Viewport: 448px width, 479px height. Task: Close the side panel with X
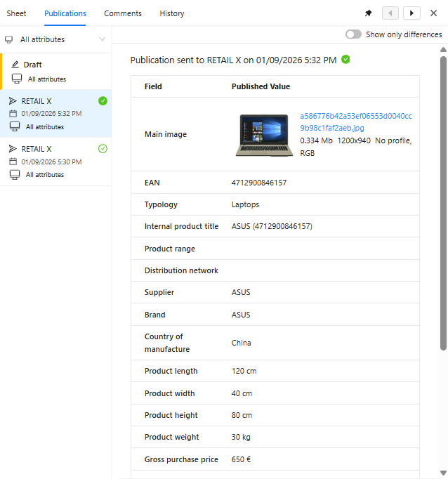433,13
